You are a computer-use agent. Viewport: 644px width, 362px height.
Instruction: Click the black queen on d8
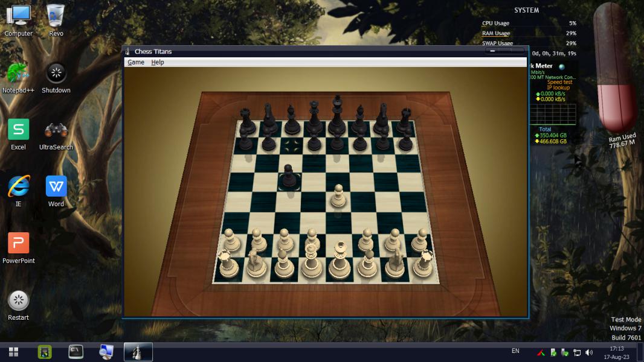click(314, 118)
